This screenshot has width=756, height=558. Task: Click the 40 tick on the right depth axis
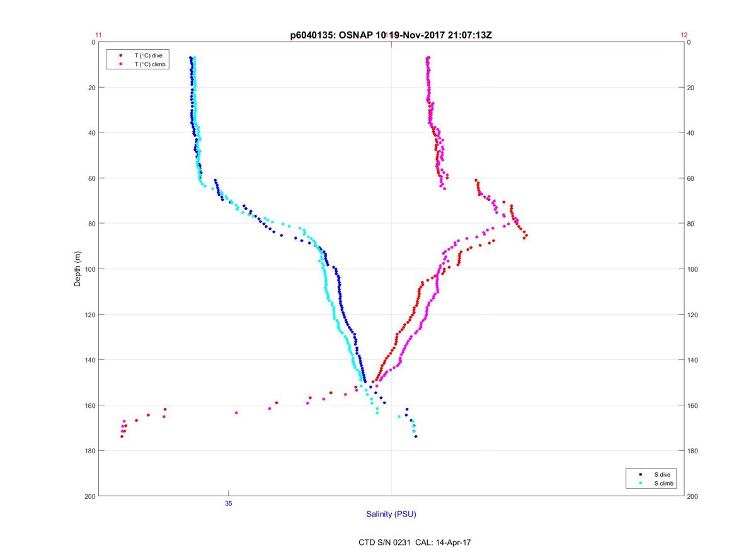pyautogui.click(x=692, y=133)
